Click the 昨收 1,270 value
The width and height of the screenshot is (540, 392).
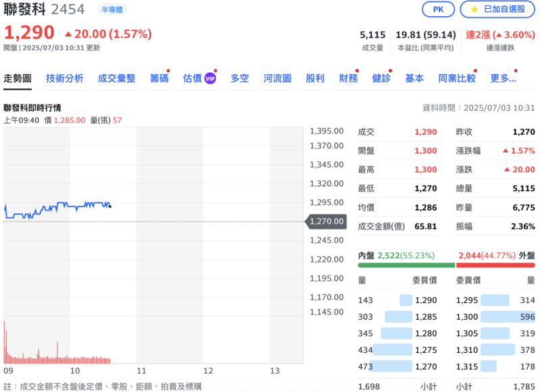pyautogui.click(x=524, y=132)
